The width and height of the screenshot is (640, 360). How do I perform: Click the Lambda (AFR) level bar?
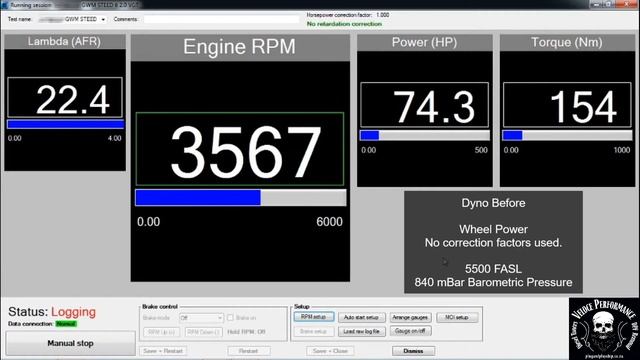tap(65, 124)
